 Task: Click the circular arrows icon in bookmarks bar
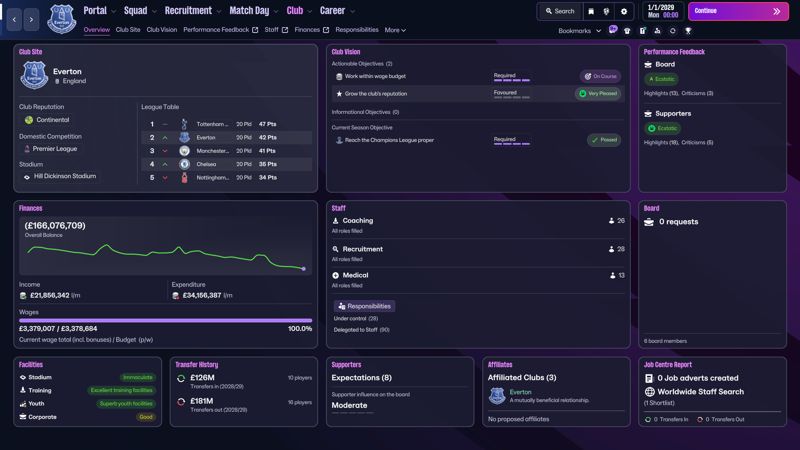tap(672, 31)
